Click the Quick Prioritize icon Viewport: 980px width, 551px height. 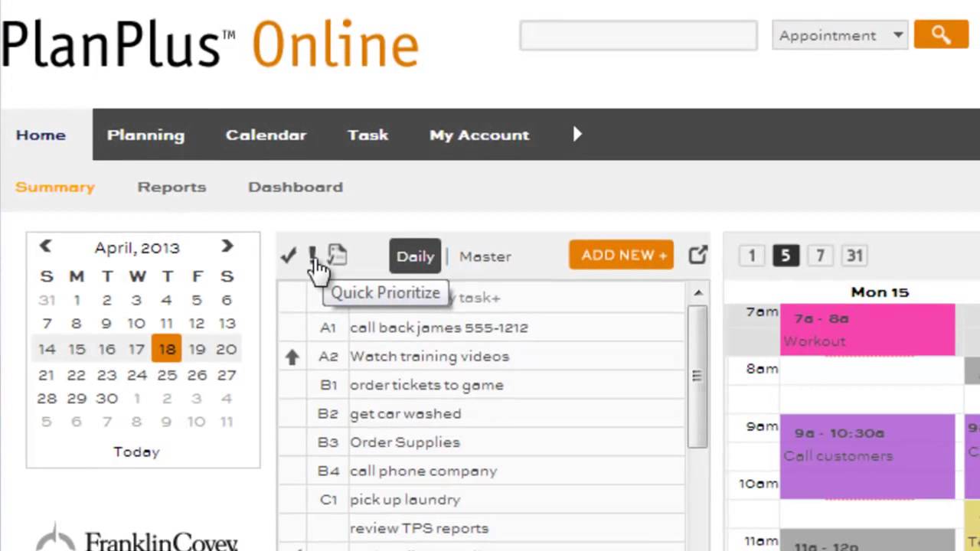(312, 255)
